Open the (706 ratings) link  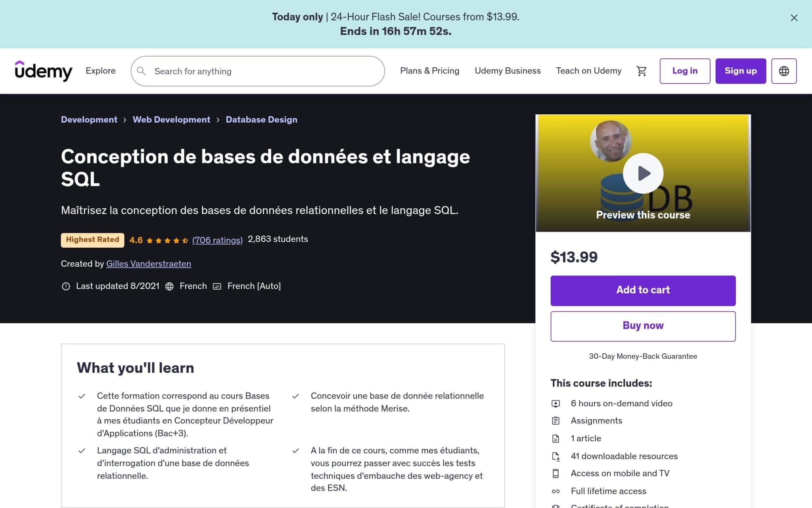point(217,240)
